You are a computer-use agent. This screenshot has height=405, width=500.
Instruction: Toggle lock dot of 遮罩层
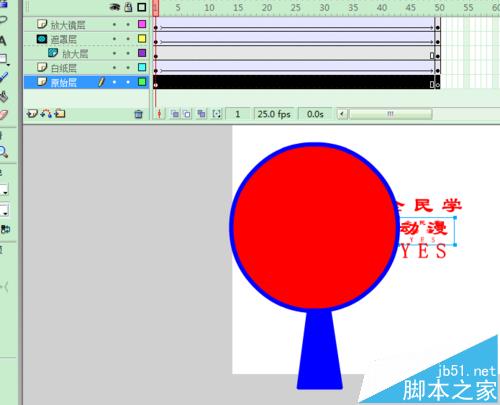tap(128, 39)
